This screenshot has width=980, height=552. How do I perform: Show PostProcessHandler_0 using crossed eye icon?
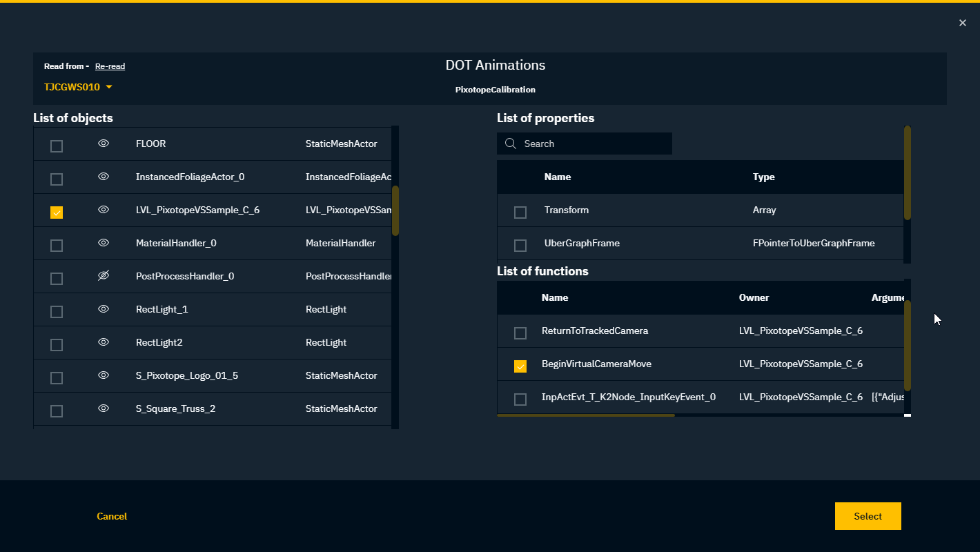[x=104, y=276]
